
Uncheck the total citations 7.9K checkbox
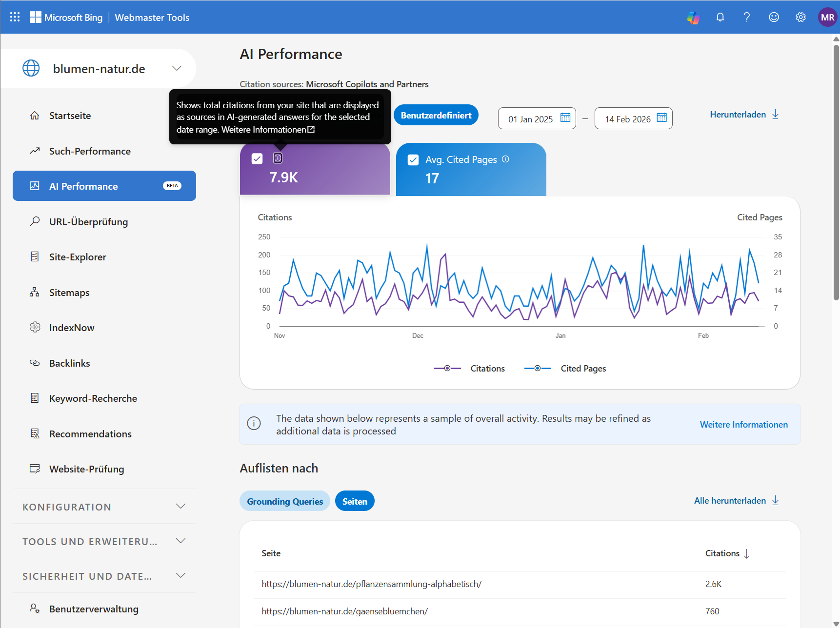click(257, 158)
